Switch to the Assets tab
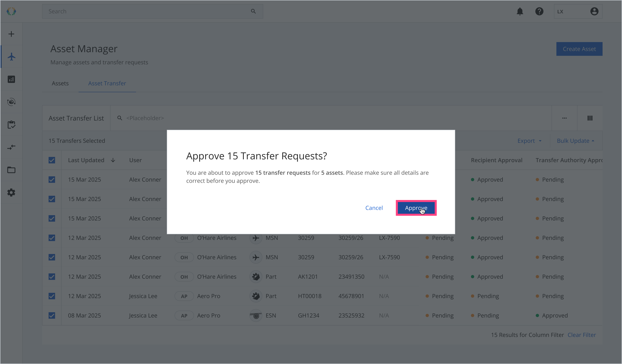622x364 pixels. (60, 83)
